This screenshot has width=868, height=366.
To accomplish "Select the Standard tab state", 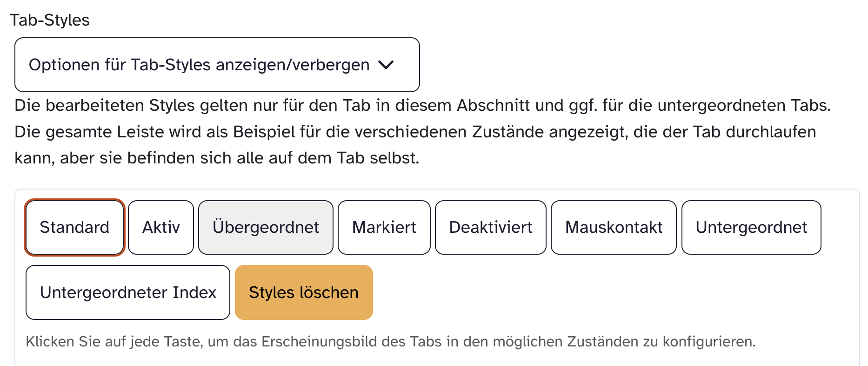I will (x=74, y=227).
